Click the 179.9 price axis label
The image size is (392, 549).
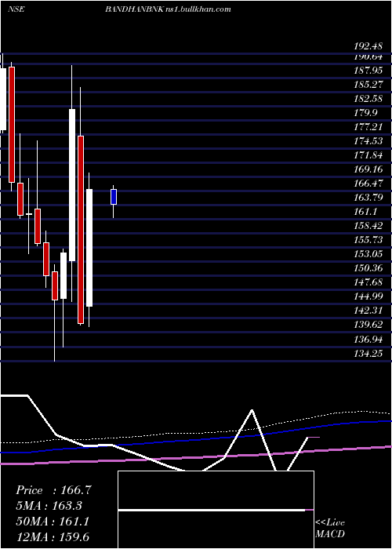(x=365, y=112)
